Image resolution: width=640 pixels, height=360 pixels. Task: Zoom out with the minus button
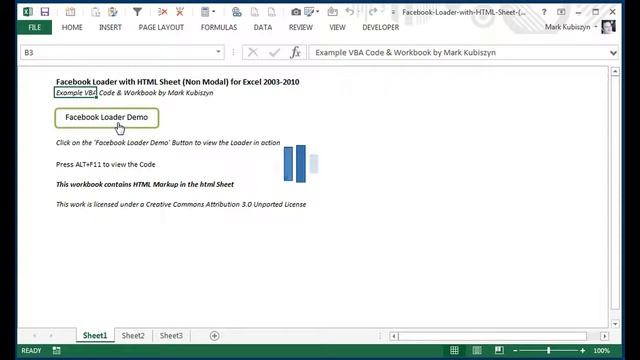pyautogui.click(x=515, y=351)
